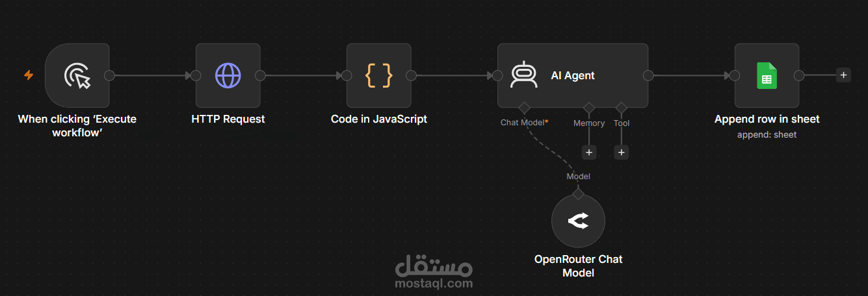Screen dimensions: 868x296
Task: Click the output port of Code in JavaScript node
Action: [411, 75]
